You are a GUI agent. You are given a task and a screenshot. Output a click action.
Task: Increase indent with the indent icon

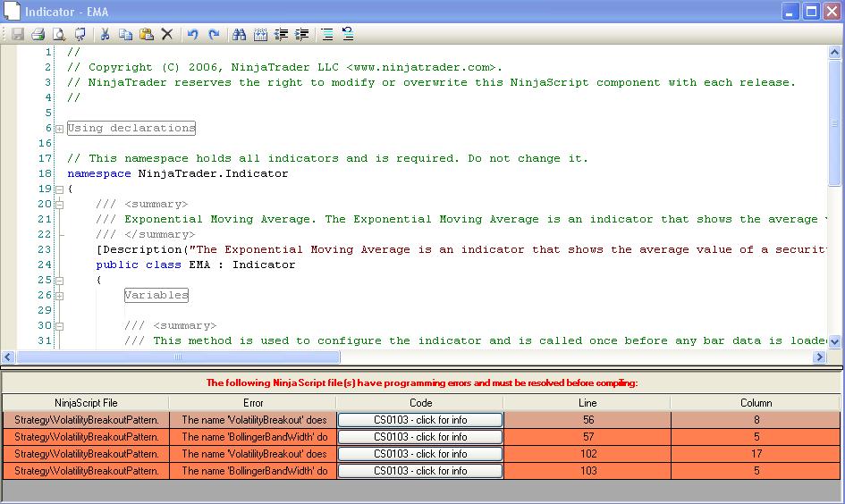tap(302, 35)
